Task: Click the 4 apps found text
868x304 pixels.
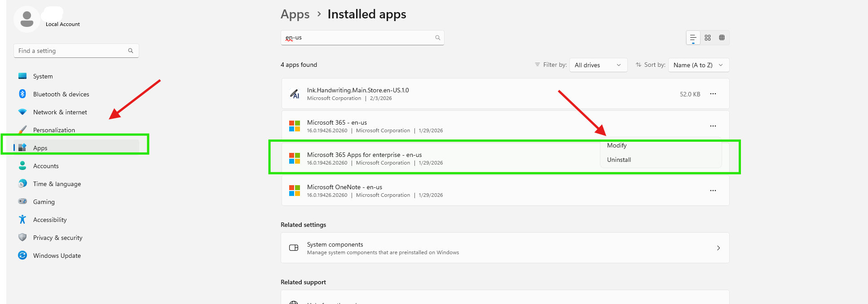Action: tap(299, 65)
